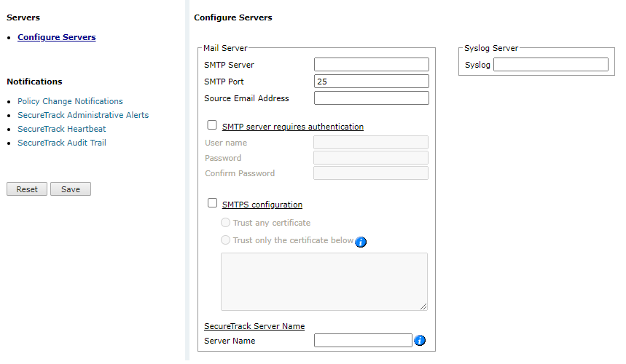View SecureTrack Audit Trail notifications
Image resolution: width=626 pixels, height=364 pixels.
tap(61, 143)
